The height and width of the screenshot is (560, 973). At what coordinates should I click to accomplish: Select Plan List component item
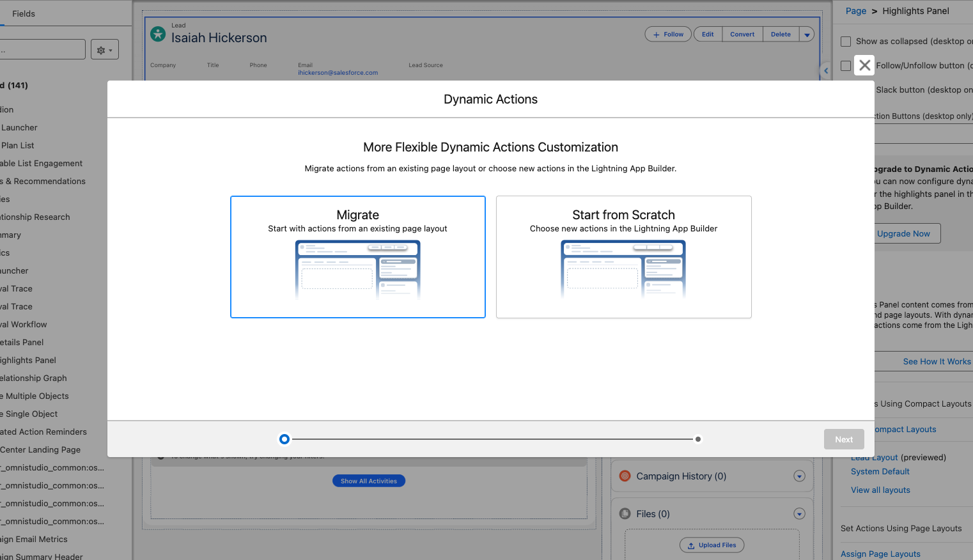[x=17, y=146]
